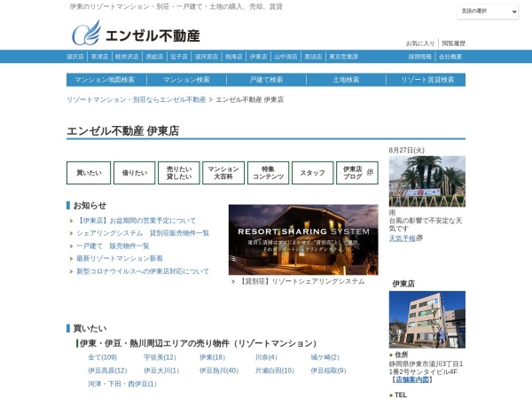Select 伊豆大川(1) listings
Viewport: 532px width, 399px height.
161,371
